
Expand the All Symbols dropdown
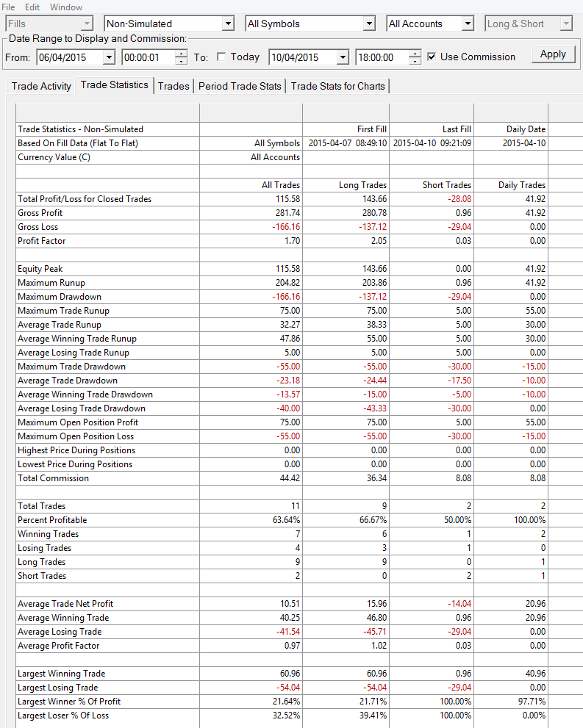369,24
